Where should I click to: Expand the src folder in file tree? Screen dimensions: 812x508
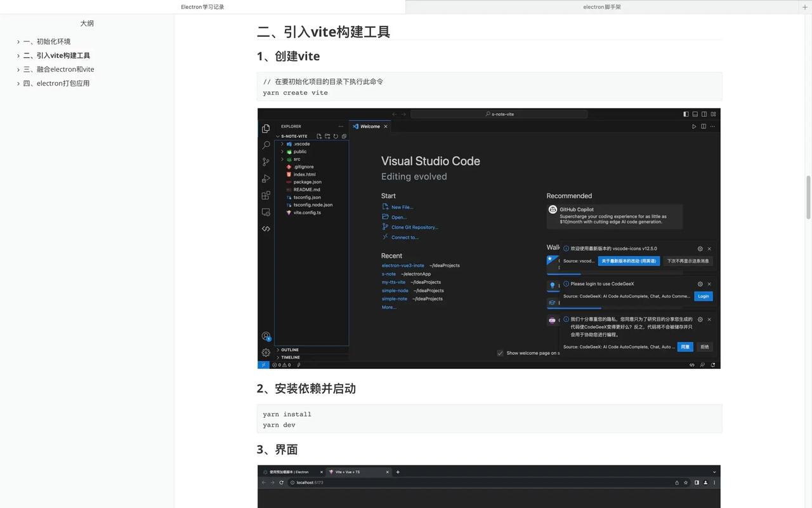point(282,159)
